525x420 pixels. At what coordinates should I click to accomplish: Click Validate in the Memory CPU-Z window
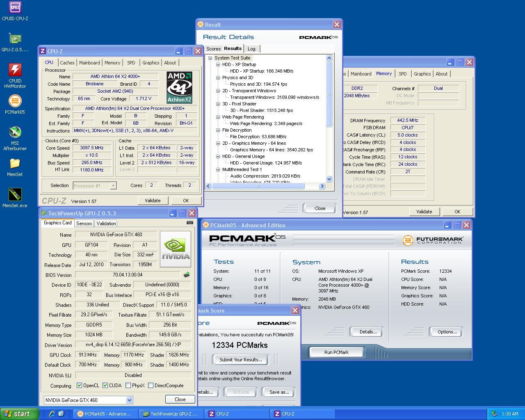click(424, 212)
